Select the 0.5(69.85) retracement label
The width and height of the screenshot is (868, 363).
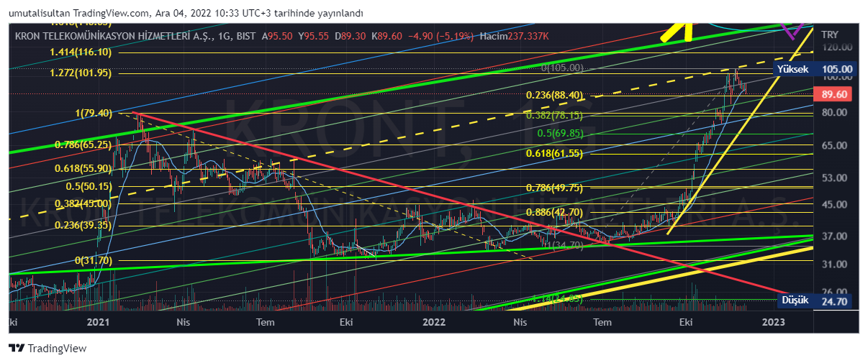tap(560, 134)
